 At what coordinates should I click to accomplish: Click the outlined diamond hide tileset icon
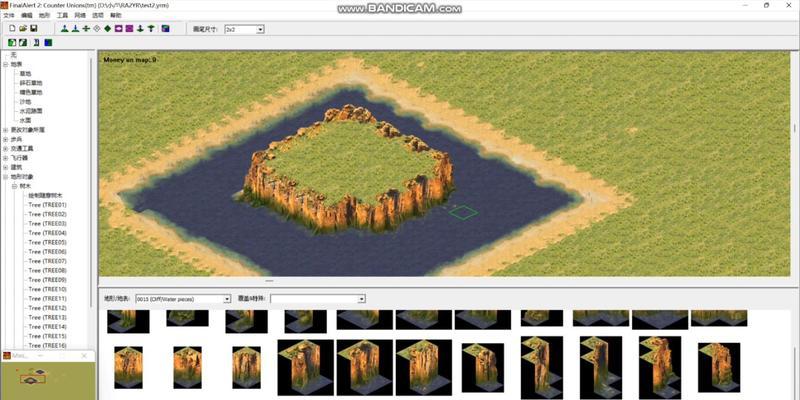pyautogui.click(x=97, y=29)
